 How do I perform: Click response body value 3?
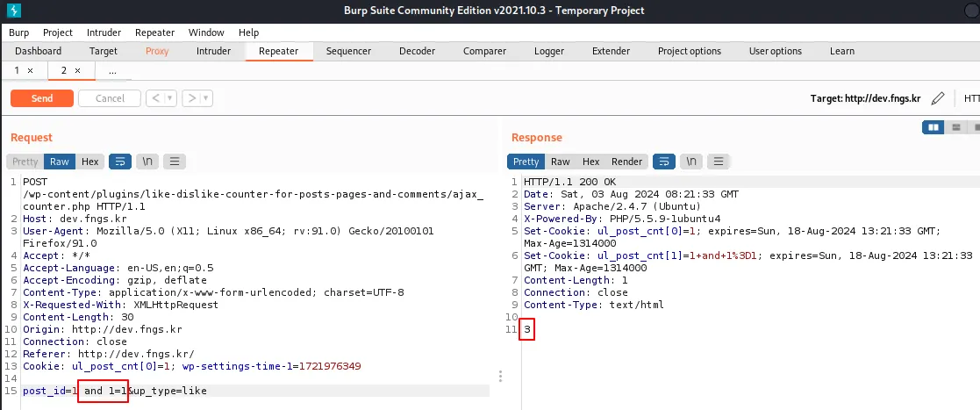coord(527,329)
